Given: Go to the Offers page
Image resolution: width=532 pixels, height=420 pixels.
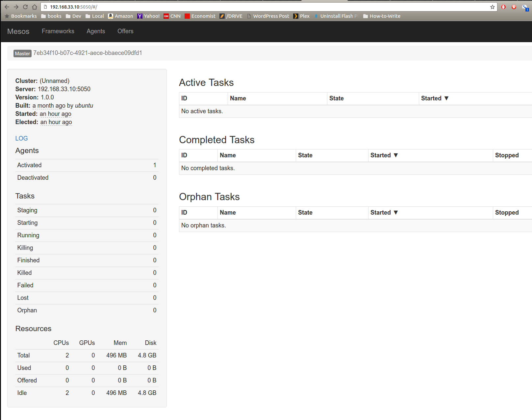Looking at the screenshot, I should [x=125, y=31].
